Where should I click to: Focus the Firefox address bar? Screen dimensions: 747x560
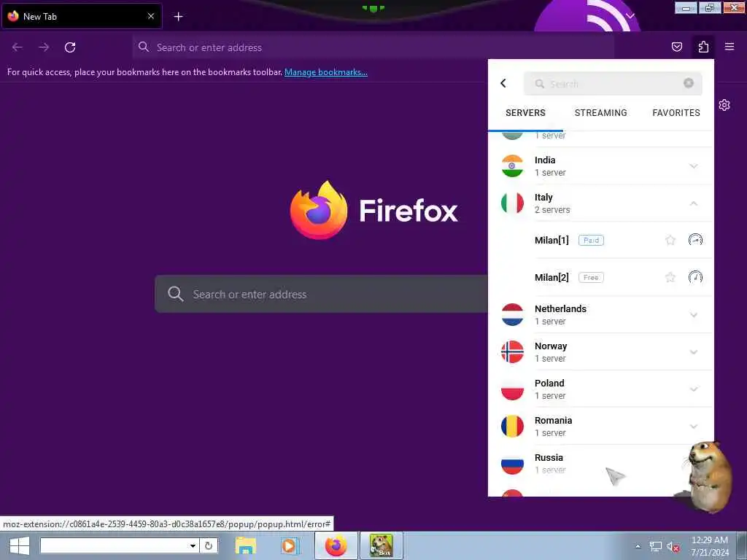373,47
